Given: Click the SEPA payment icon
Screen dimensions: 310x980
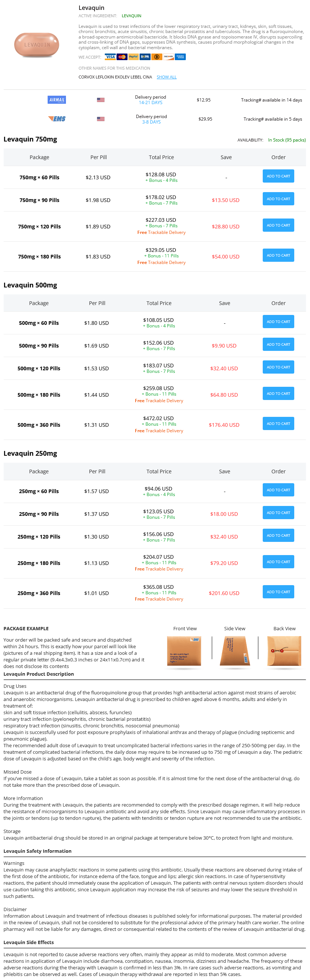Looking at the screenshot, I should pyautogui.click(x=145, y=57).
